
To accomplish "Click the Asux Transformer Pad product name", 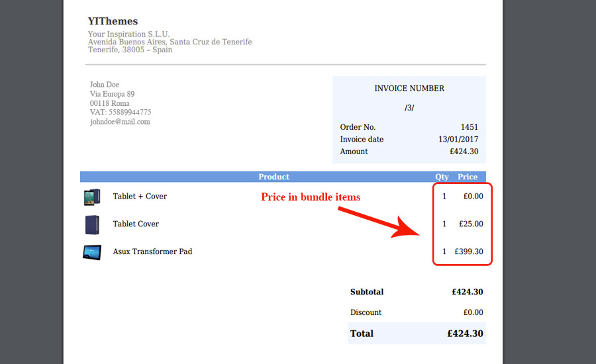I will (x=152, y=251).
